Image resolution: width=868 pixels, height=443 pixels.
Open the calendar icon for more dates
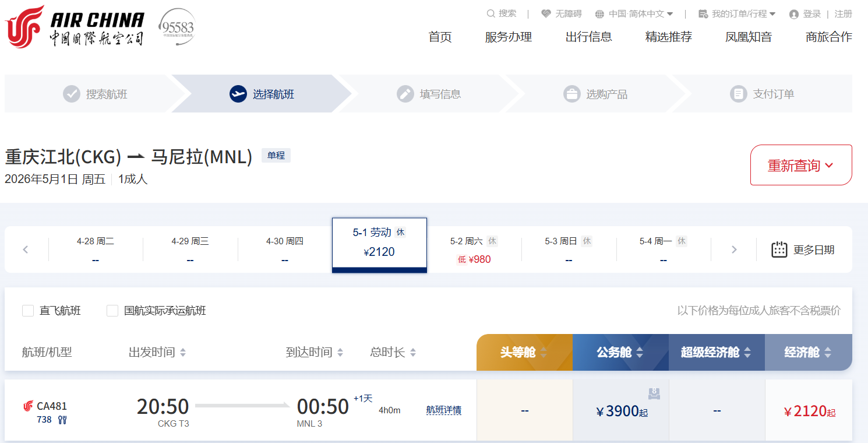pos(779,249)
